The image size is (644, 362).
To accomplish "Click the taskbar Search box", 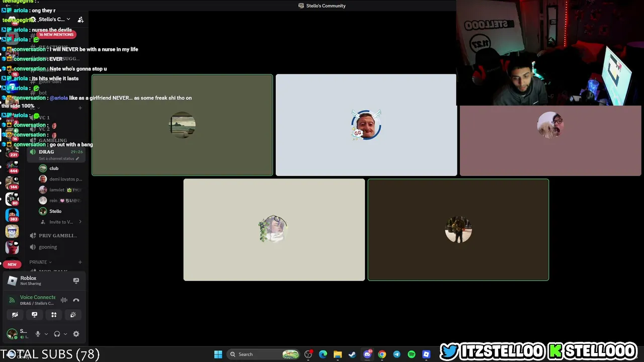I will click(x=264, y=354).
